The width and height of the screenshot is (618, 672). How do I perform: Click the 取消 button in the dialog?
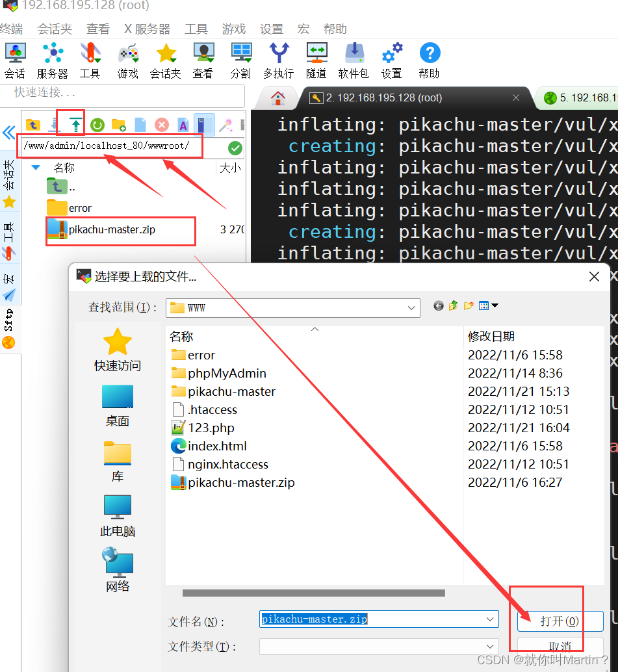click(x=560, y=645)
